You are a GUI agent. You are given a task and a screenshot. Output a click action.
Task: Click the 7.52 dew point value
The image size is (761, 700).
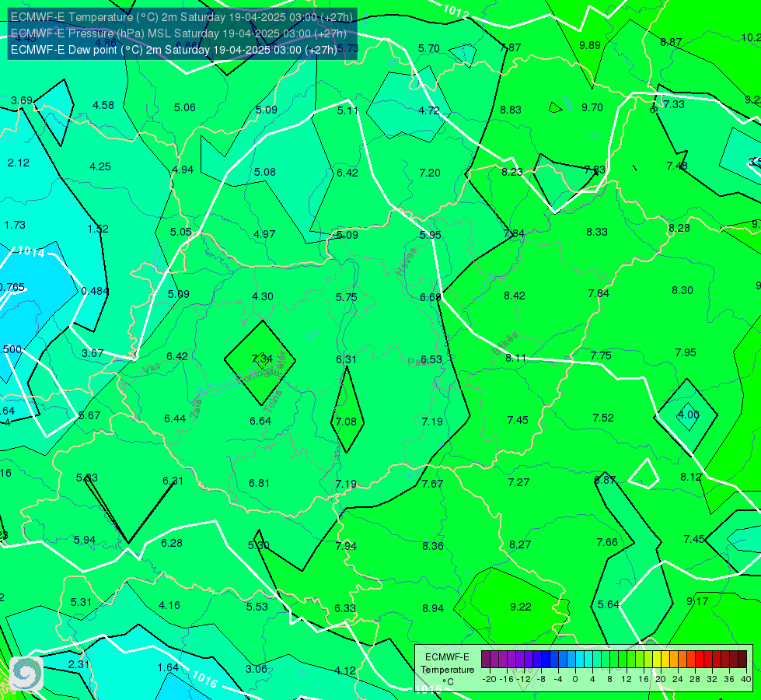(x=603, y=418)
